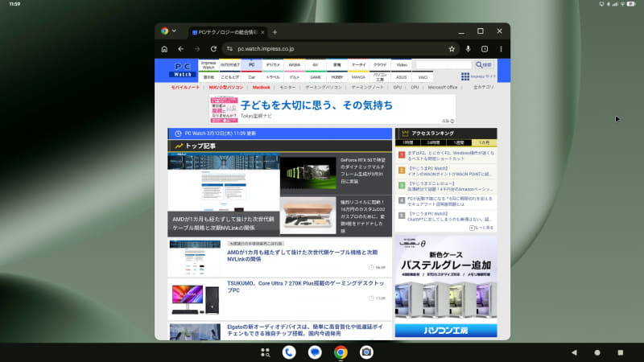Open the モバイルノート category link
The width and height of the screenshot is (644, 362).
tap(185, 88)
